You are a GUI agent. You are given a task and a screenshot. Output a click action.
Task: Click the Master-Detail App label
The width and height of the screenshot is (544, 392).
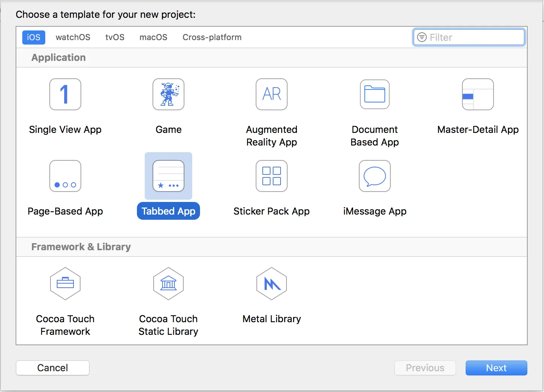(478, 130)
